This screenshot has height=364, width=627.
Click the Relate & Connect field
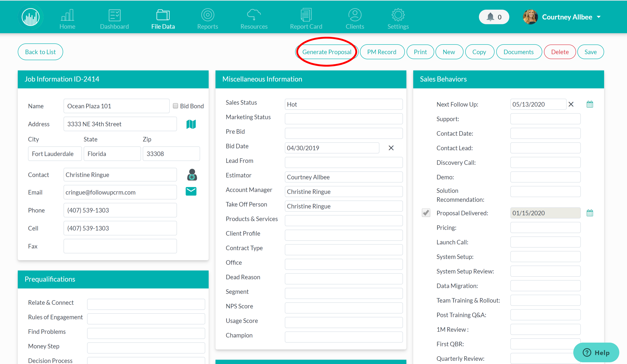(x=146, y=304)
